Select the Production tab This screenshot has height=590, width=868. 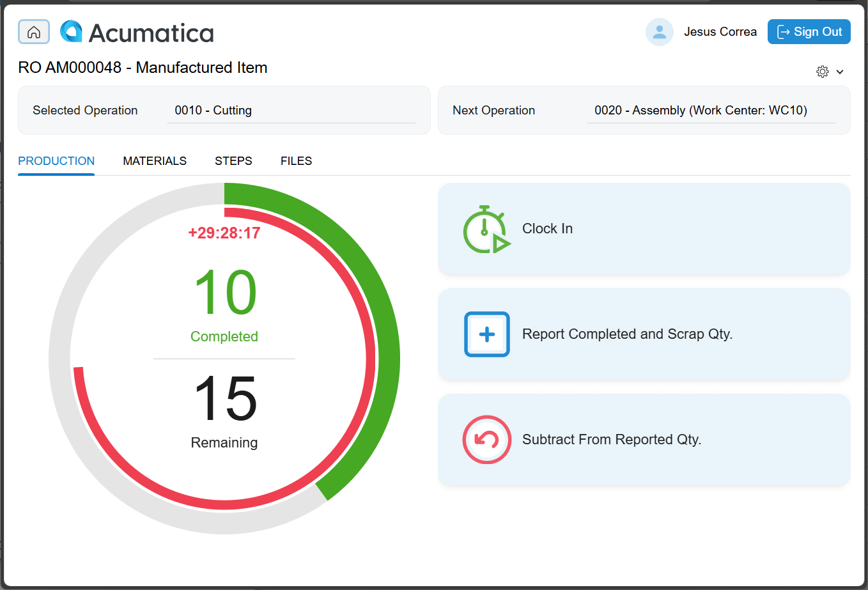coord(56,161)
